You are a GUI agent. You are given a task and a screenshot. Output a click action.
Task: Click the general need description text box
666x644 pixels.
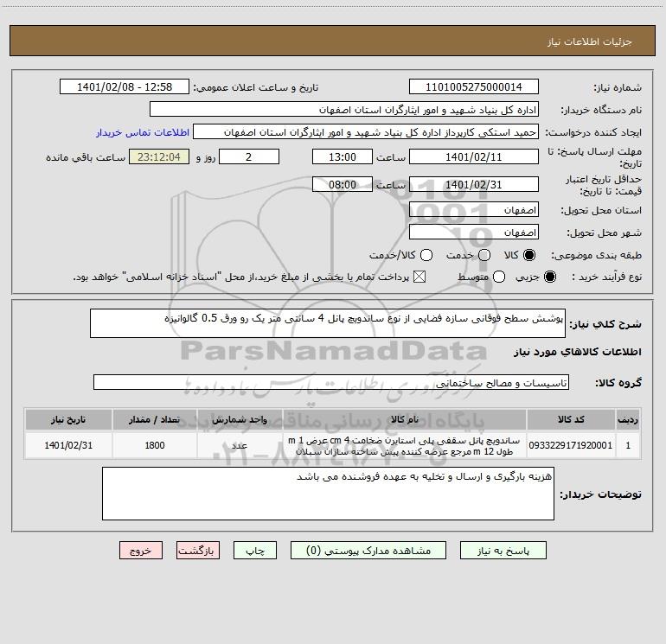(328, 323)
